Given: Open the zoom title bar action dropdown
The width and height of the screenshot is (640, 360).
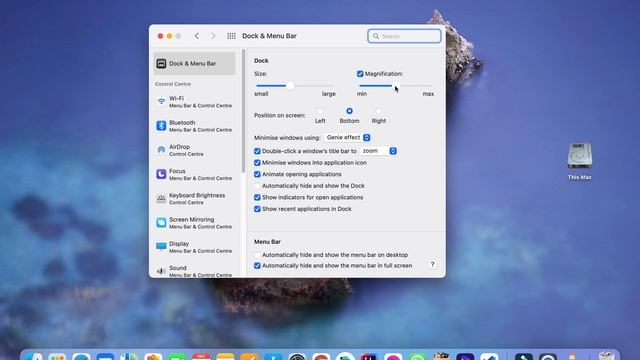Looking at the screenshot, I should [378, 151].
